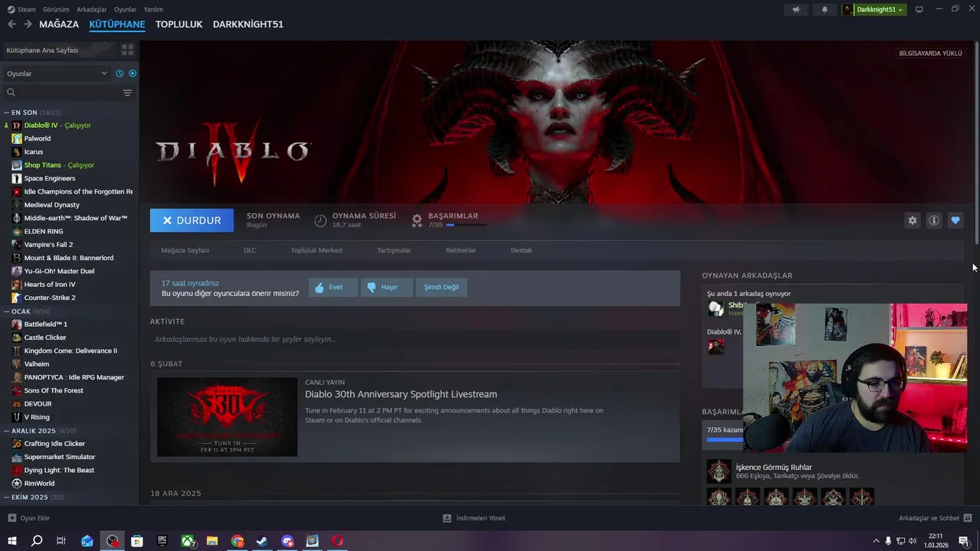
Task: Expand the Darkknight51 account dropdown
Action: 874,9
